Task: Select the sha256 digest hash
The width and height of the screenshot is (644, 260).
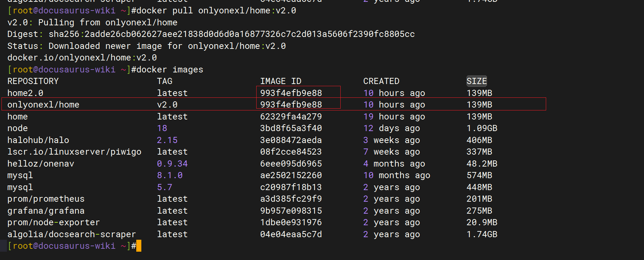Action: (232, 34)
